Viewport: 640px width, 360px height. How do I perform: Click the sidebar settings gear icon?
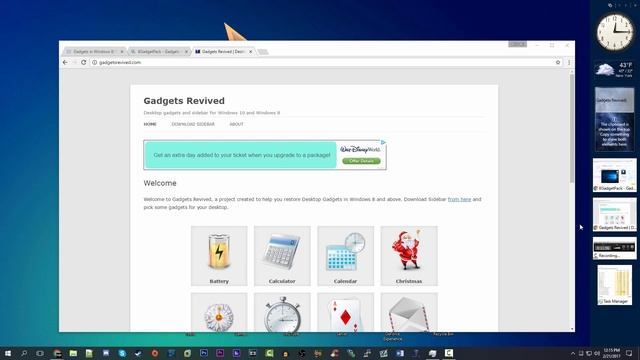(610, 5)
